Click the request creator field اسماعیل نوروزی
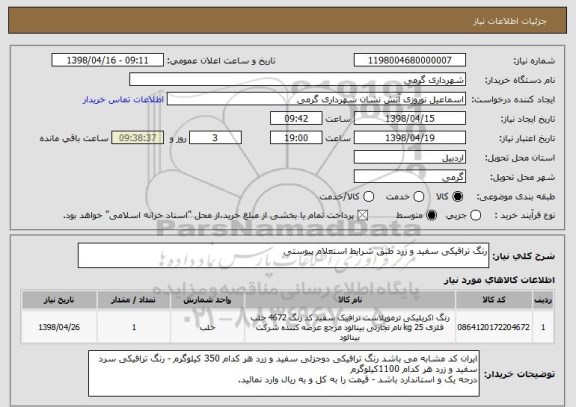Viewport: 576px width, 407px height. click(316, 99)
